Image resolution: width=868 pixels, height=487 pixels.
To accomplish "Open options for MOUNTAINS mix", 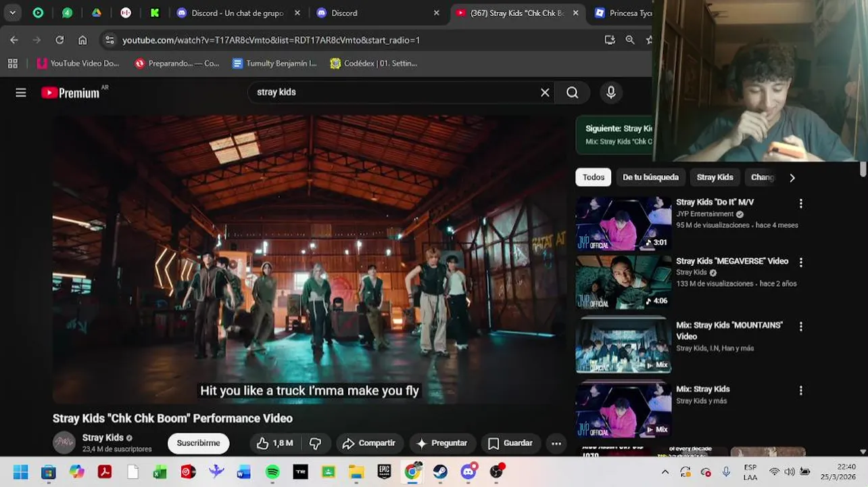I will click(x=801, y=327).
